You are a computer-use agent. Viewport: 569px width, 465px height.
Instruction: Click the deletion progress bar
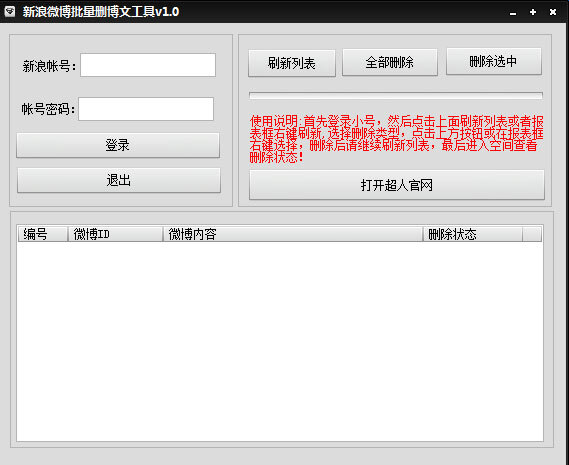(x=396, y=96)
